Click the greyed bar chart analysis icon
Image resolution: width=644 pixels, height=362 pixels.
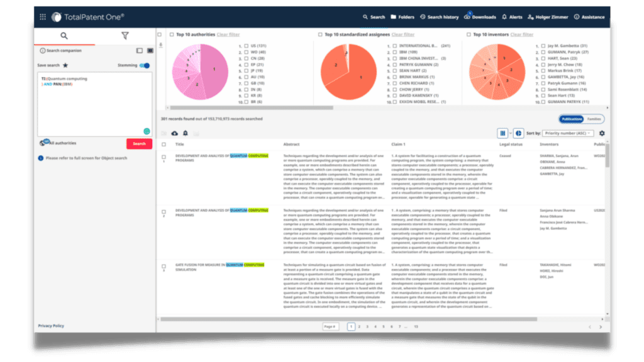pyautogui.click(x=196, y=133)
